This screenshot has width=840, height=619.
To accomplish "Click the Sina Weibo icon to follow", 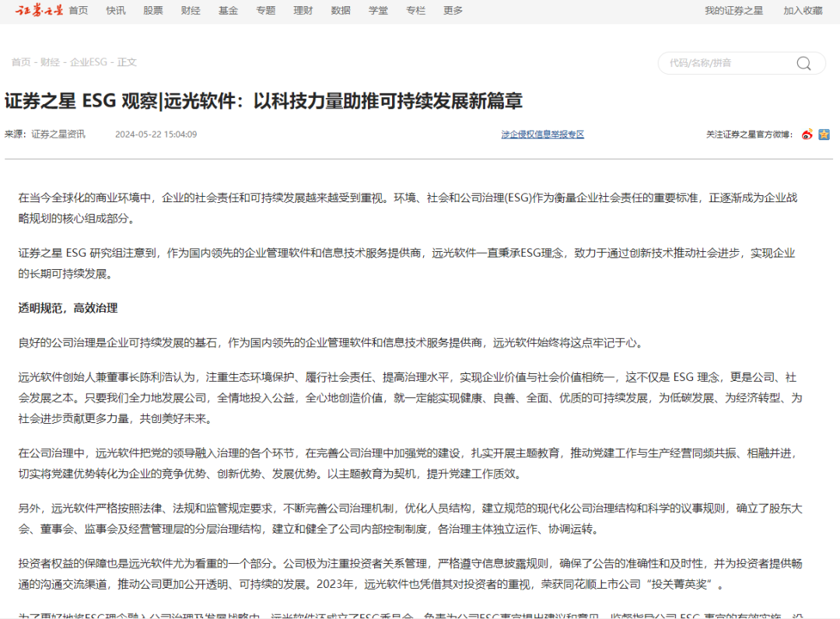I will coord(808,134).
